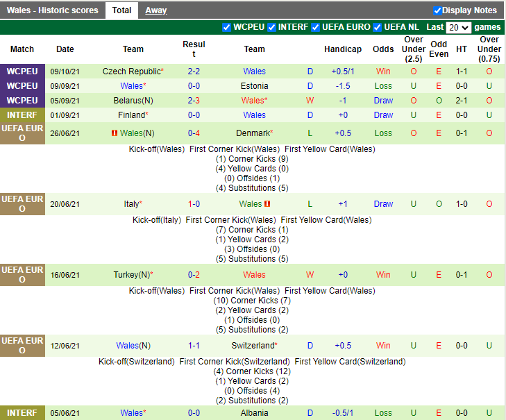Click UEFA EURO badge for 16/06/21 match

[22, 275]
